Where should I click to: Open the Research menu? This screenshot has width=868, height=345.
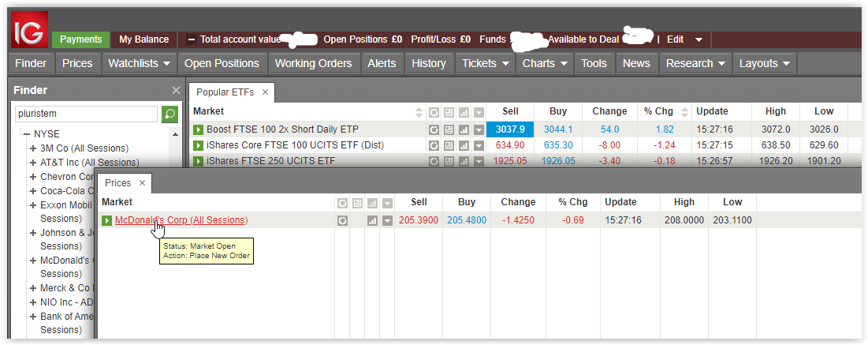coord(695,63)
